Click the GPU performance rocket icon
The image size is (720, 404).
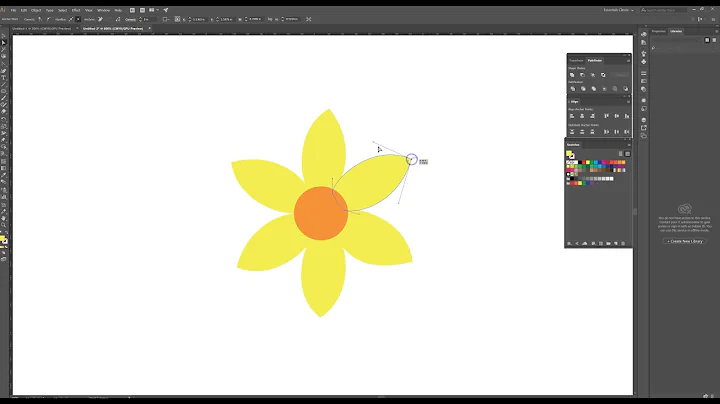(166, 10)
